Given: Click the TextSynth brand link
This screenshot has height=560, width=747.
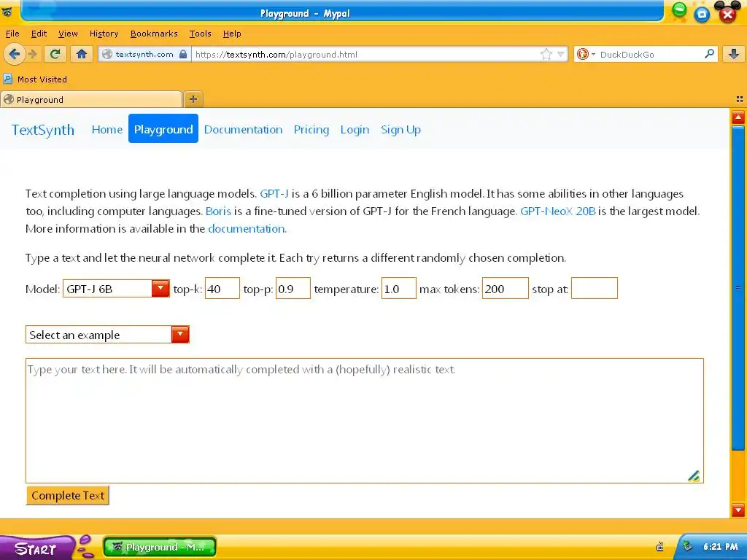Looking at the screenshot, I should (43, 130).
